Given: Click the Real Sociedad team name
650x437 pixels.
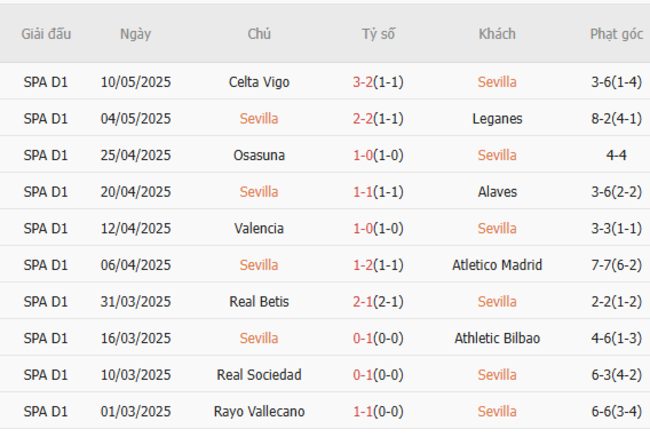Looking at the screenshot, I should 259,375.
